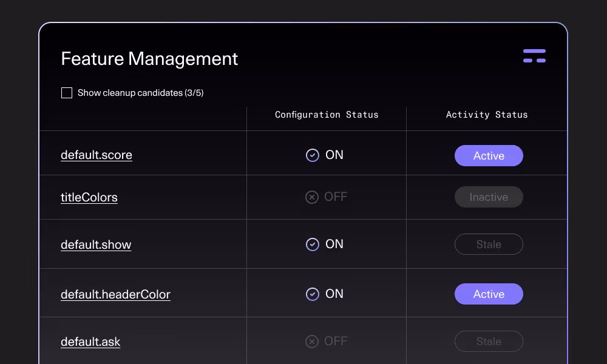The height and width of the screenshot is (364, 607).
Task: Sort by the Configuration Status column header
Action: click(x=326, y=115)
